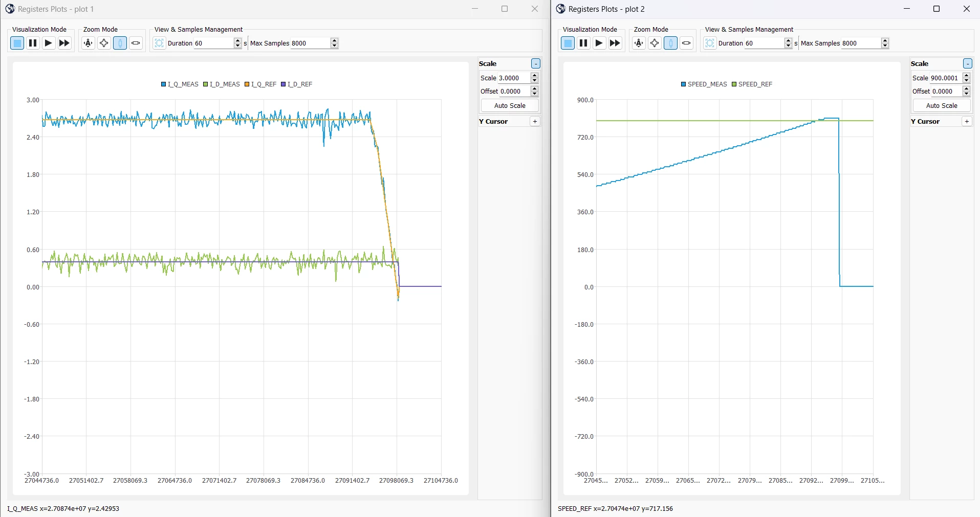Image resolution: width=980 pixels, height=517 pixels.
Task: Expand the Y Cursor section in plot 2
Action: point(967,121)
